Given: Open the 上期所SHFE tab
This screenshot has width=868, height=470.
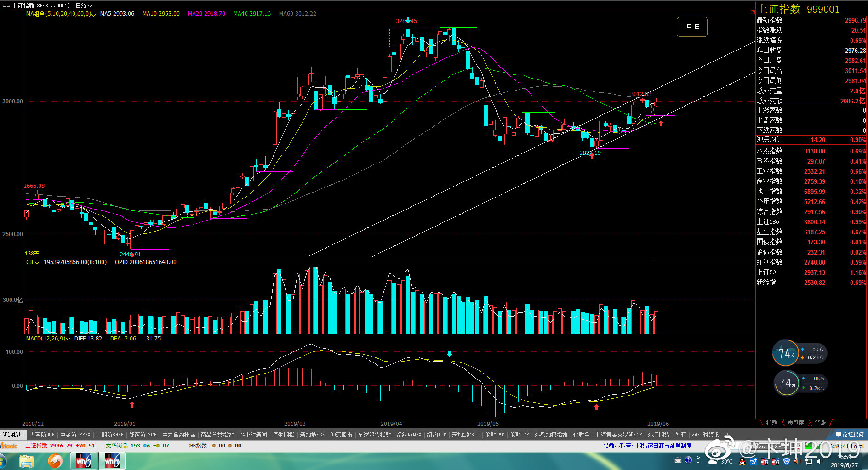Looking at the screenshot, I should click(110, 435).
